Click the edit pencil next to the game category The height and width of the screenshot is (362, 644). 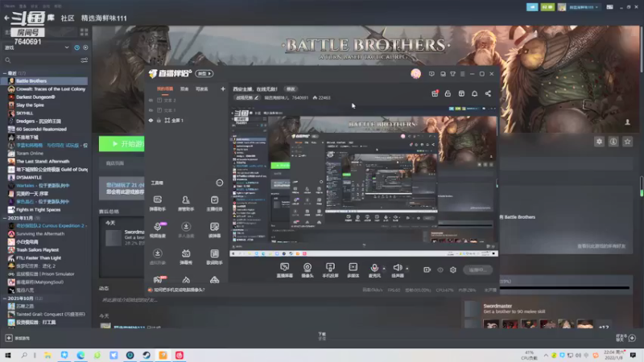point(256,97)
